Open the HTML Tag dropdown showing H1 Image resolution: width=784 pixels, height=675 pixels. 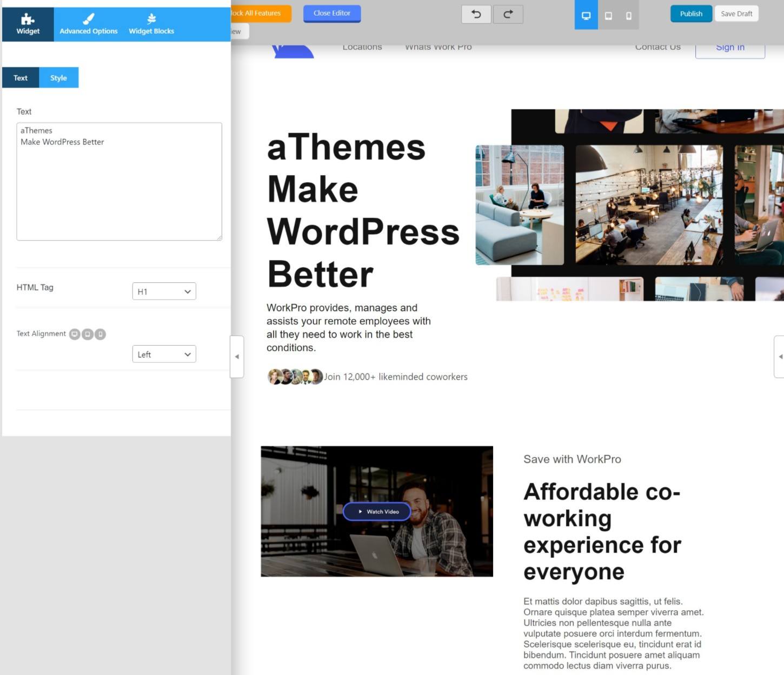click(164, 291)
